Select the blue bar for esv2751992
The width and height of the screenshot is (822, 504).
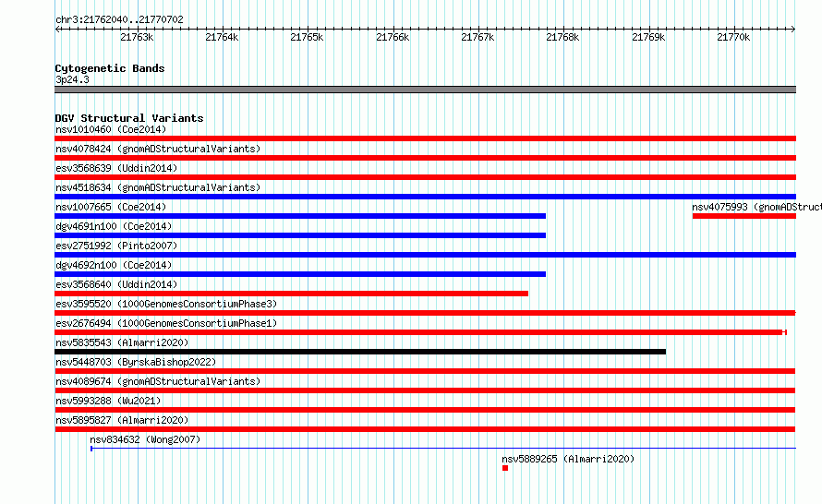[x=425, y=255]
